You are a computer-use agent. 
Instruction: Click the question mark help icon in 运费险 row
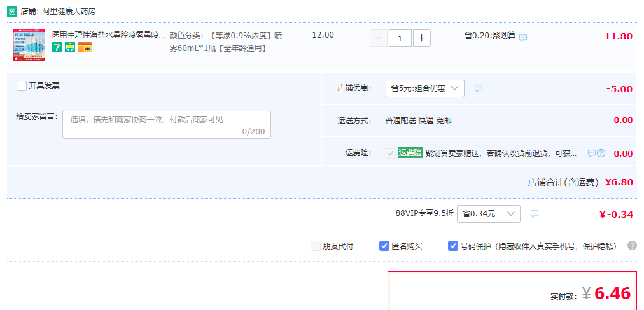(x=601, y=153)
